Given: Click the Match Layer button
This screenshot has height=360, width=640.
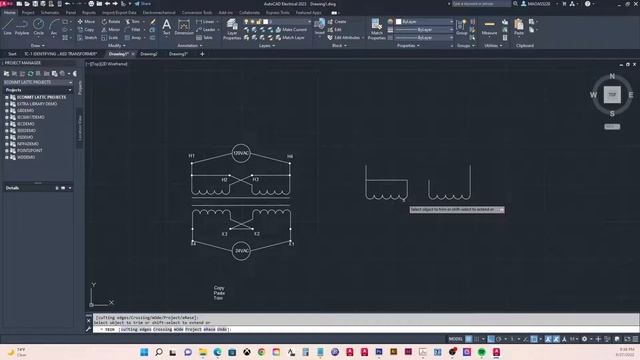Looking at the screenshot, I should tap(290, 38).
